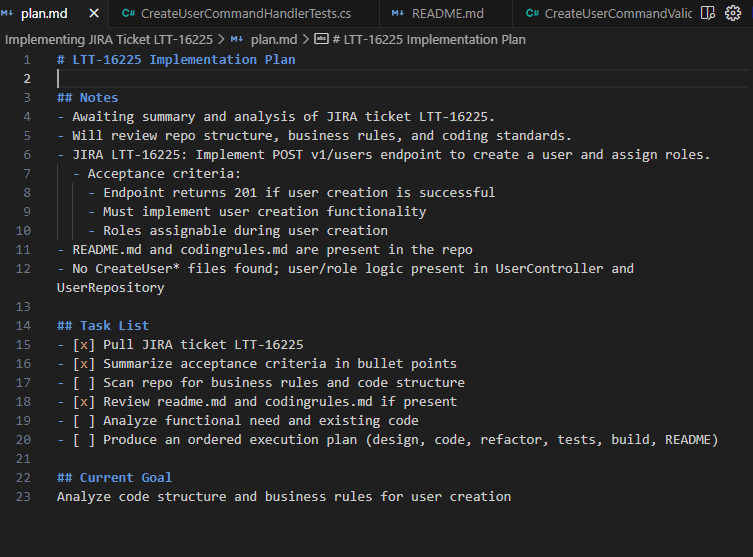Close the plan.md tab
The height and width of the screenshot is (557, 753).
click(x=94, y=14)
